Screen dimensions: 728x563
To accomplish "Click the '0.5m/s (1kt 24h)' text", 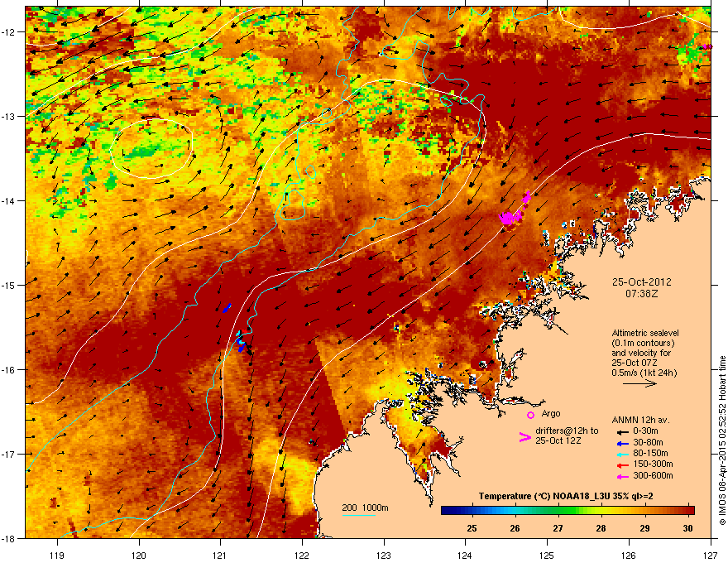I will tap(644, 373).
